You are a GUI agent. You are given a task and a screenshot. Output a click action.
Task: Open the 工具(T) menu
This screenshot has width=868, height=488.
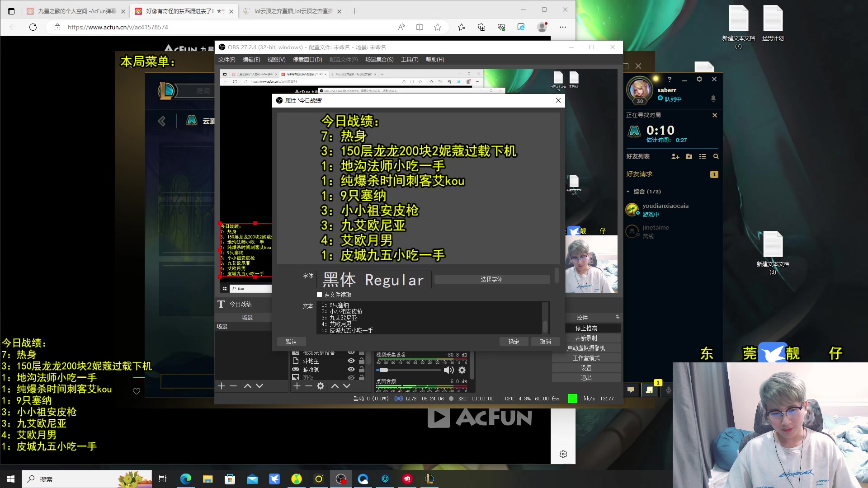[x=409, y=60]
